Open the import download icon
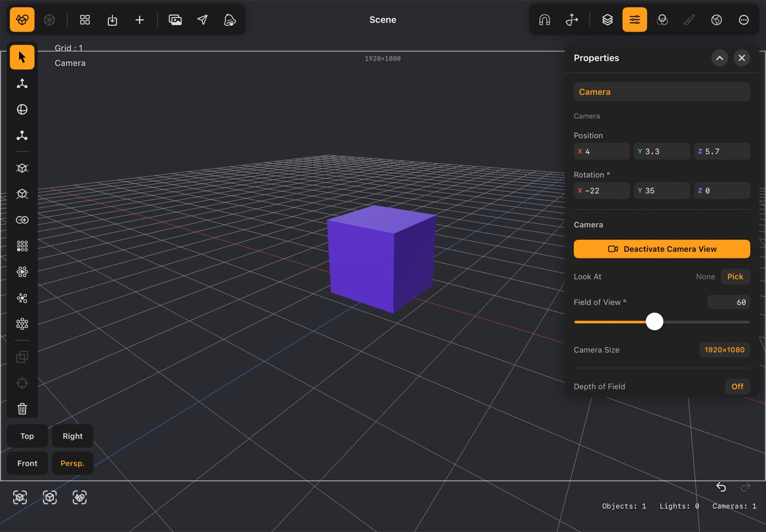Screen dimensions: 766x532 (x=112, y=20)
